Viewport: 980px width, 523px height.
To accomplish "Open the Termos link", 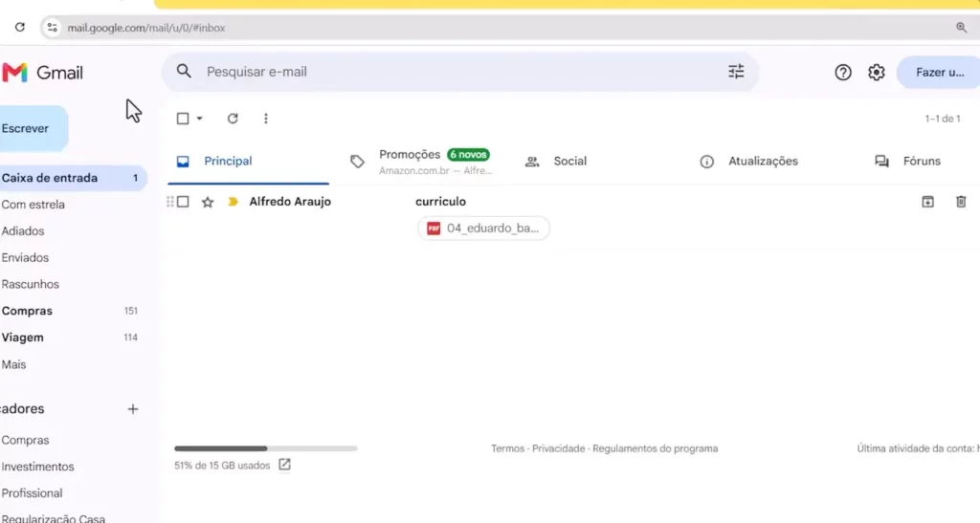I will point(507,448).
